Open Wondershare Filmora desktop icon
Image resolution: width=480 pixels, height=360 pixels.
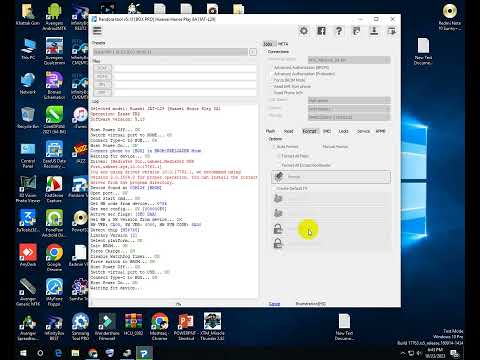107,326
